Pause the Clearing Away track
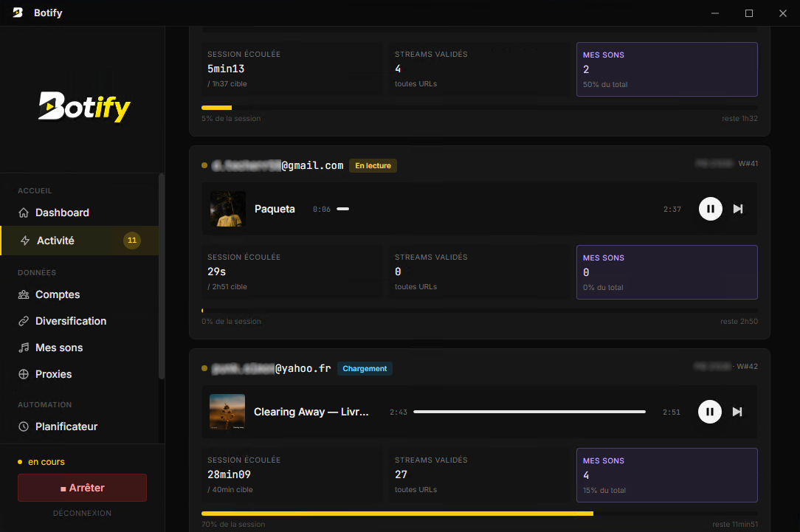800x532 pixels. [710, 412]
